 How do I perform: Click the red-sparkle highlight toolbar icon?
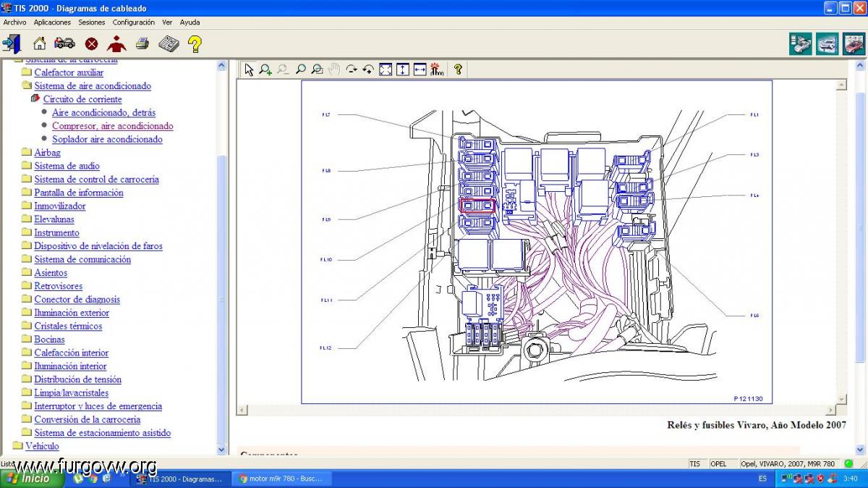436,70
